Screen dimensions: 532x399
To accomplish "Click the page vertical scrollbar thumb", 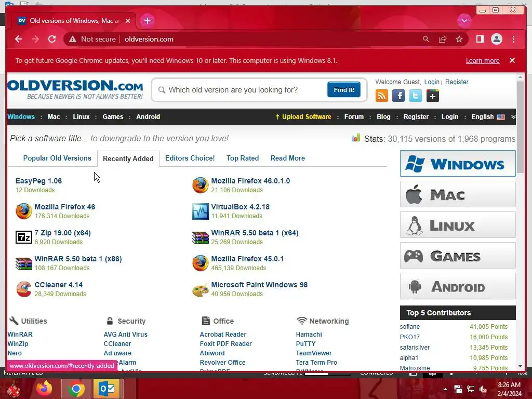I will click(x=521, y=127).
